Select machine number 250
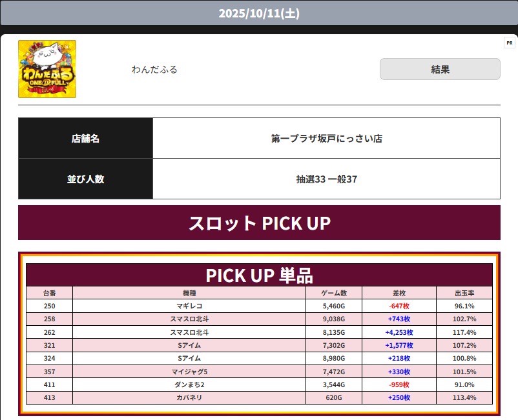 [49, 306]
